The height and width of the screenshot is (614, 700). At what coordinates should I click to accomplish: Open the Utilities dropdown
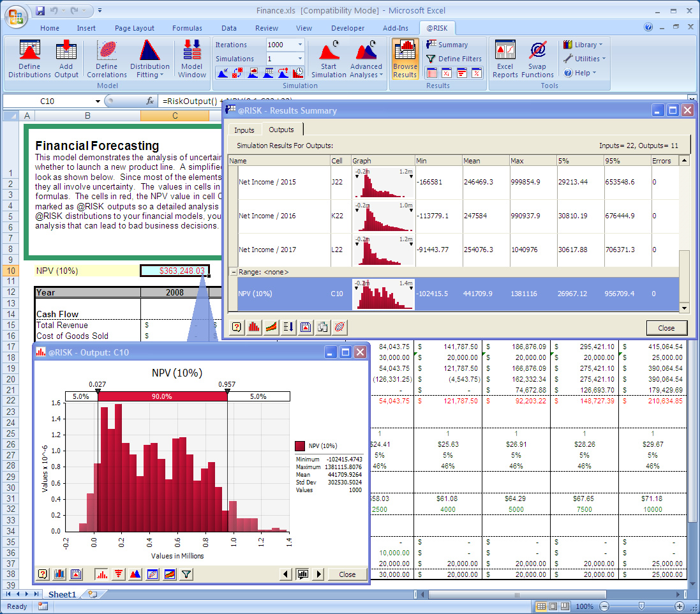pyautogui.click(x=585, y=59)
